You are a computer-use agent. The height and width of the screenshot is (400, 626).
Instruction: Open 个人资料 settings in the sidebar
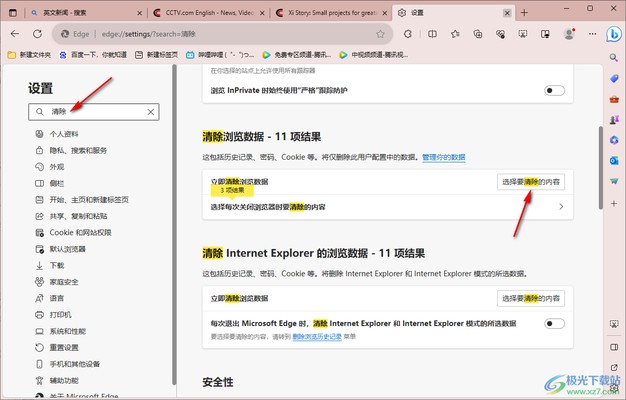tap(64, 134)
